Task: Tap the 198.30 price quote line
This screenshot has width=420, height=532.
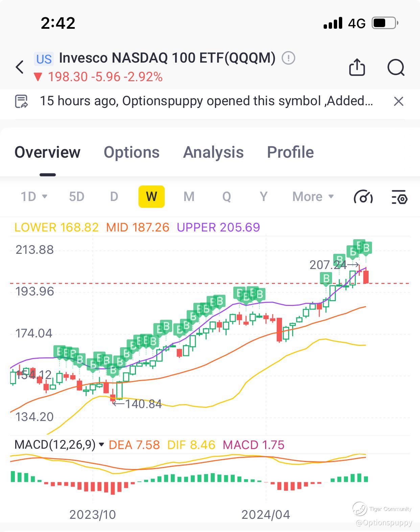Action: coord(98,77)
